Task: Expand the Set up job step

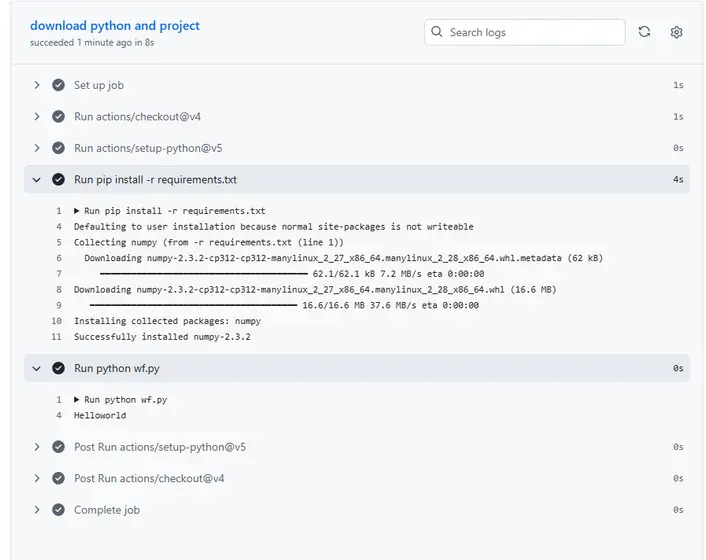Action: tap(37, 85)
